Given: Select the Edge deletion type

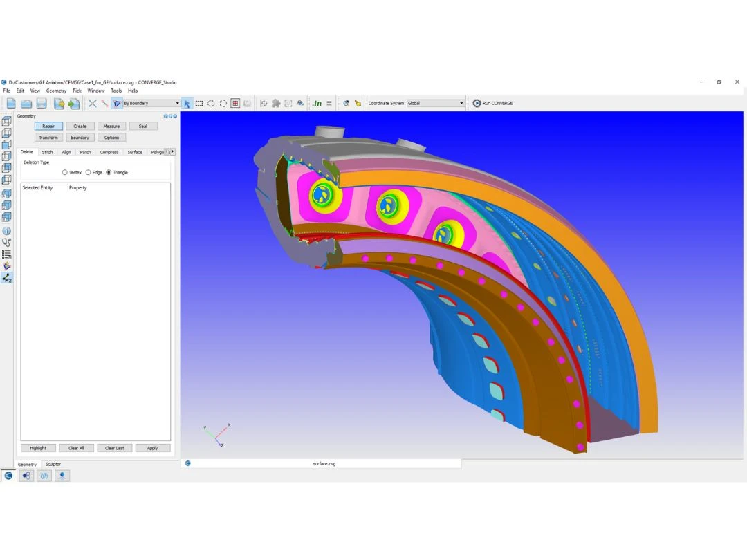Looking at the screenshot, I should pos(89,172).
